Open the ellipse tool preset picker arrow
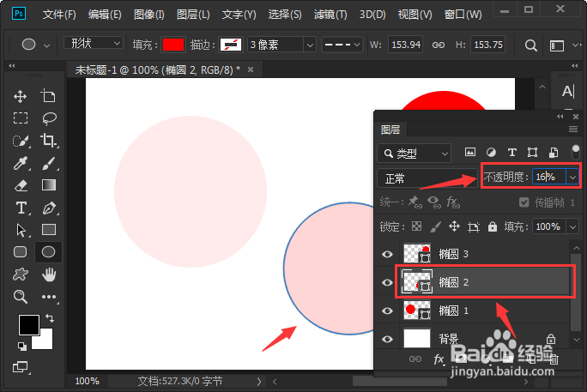 [47, 46]
